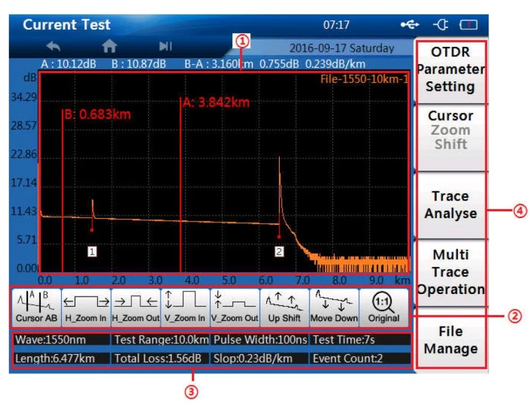Click the Pulse Width:100ns field
Viewport: 532px width, 403px height.
click(260, 340)
